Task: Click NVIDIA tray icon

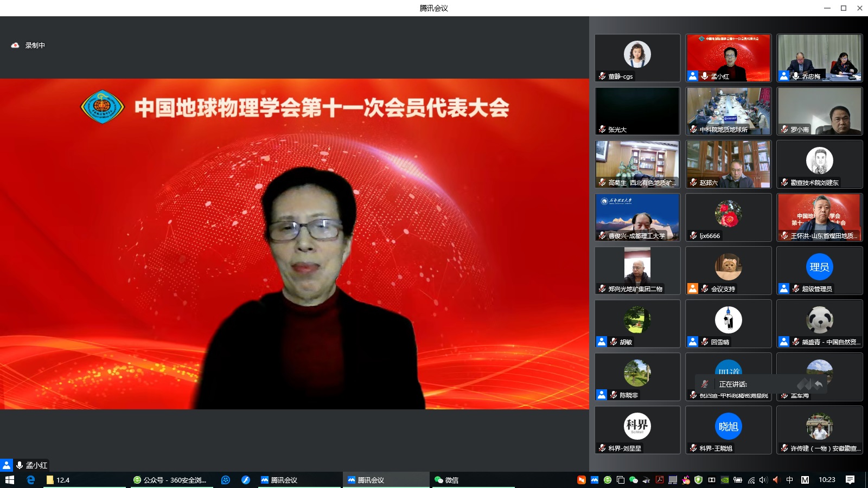Action: (x=725, y=480)
